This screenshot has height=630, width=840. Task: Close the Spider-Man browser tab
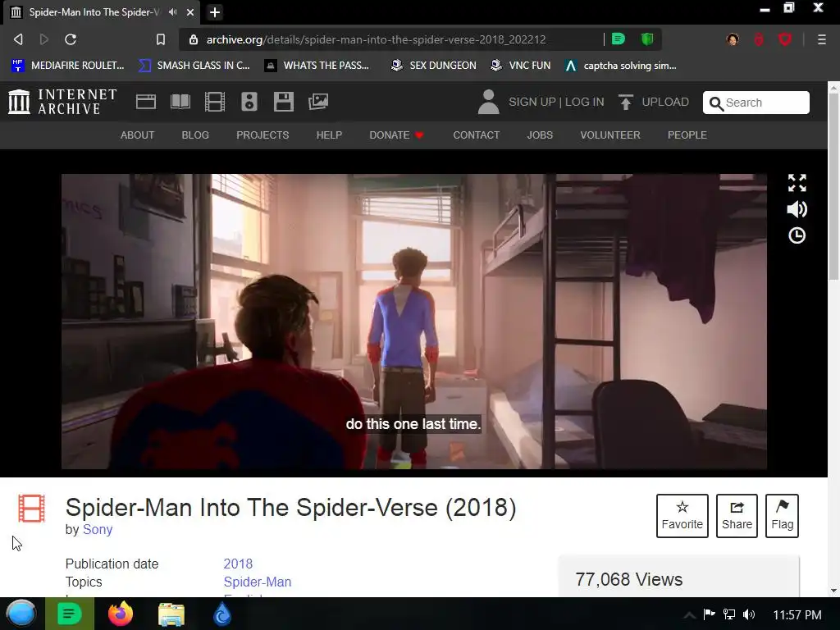(x=189, y=11)
